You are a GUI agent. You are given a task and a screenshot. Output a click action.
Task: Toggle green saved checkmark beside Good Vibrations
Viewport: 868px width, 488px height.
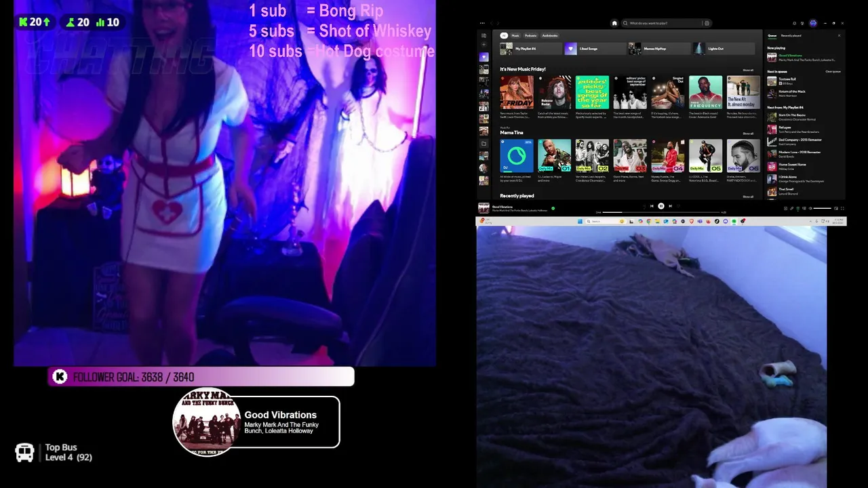coord(553,208)
